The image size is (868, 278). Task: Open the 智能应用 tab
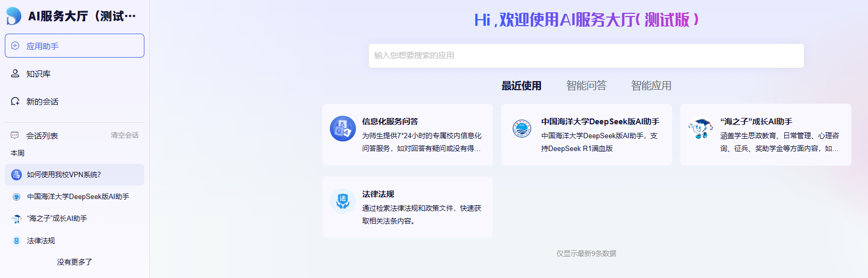(x=651, y=85)
